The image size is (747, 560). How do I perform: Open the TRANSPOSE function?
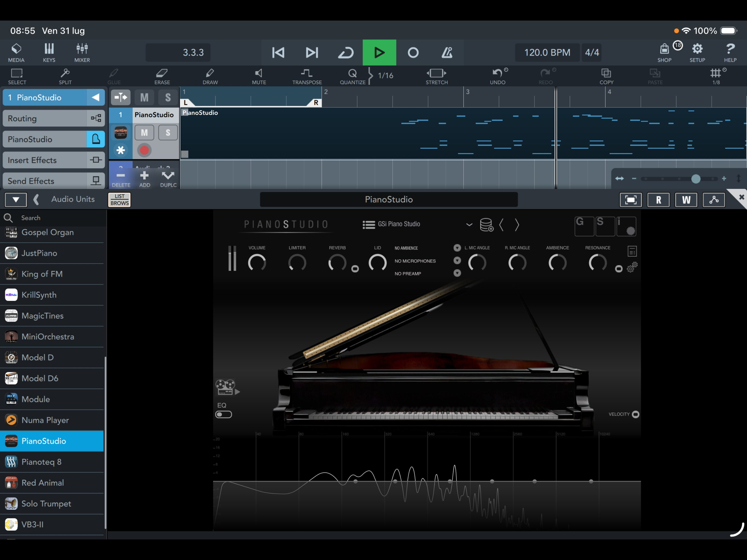(307, 76)
